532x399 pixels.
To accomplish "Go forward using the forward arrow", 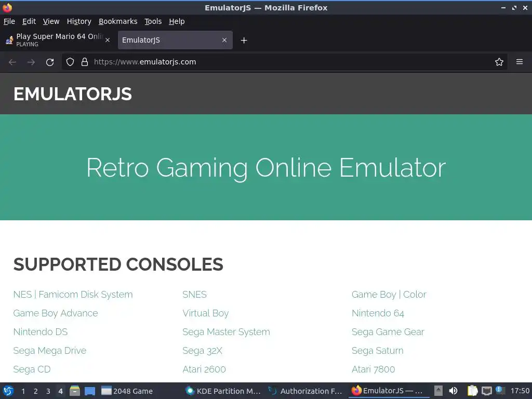I will click(x=31, y=62).
